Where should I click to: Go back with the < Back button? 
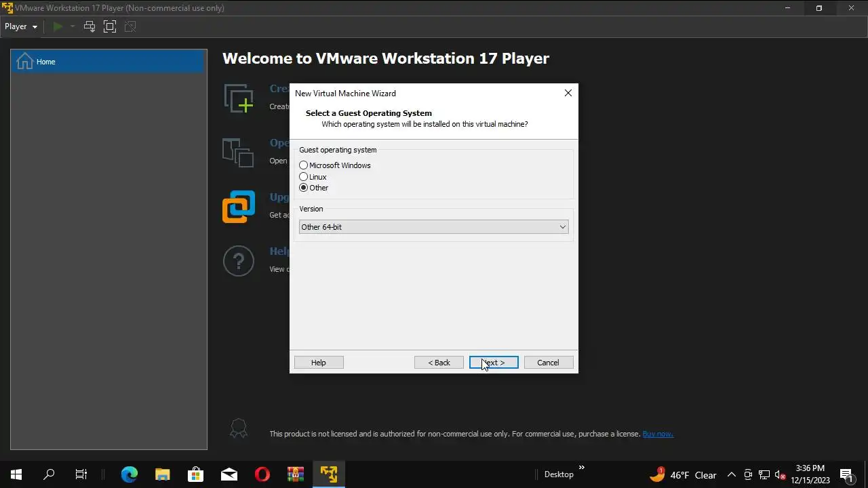click(439, 363)
